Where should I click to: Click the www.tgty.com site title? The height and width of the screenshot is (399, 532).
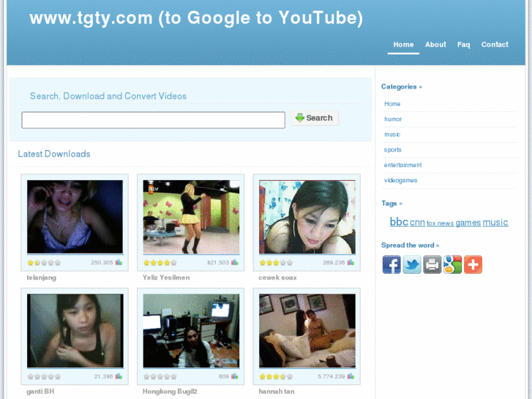click(x=196, y=18)
